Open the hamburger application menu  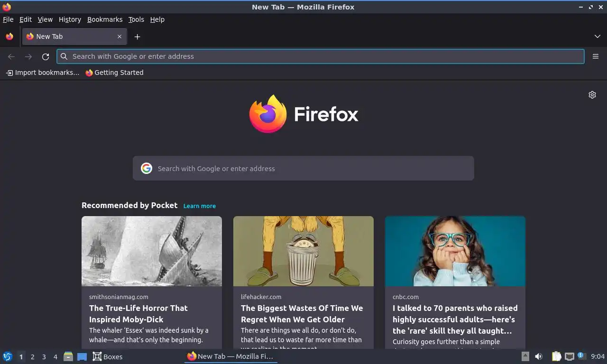pyautogui.click(x=596, y=56)
